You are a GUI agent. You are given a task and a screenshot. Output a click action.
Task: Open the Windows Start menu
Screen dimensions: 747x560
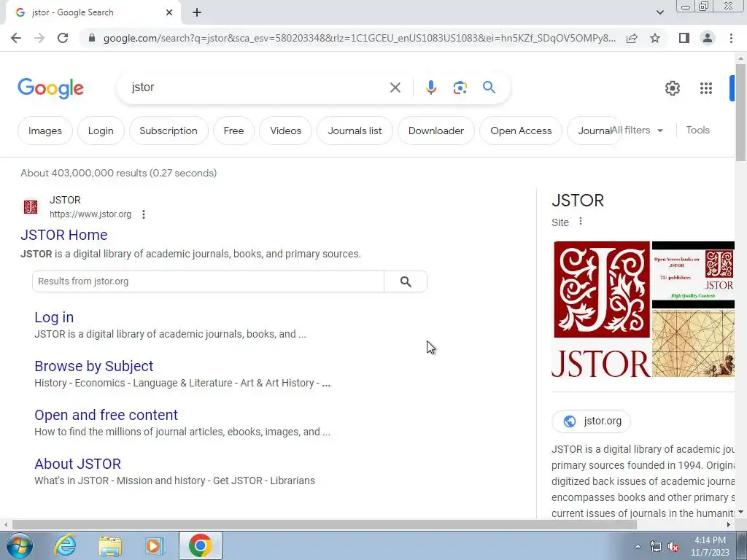pos(19,545)
